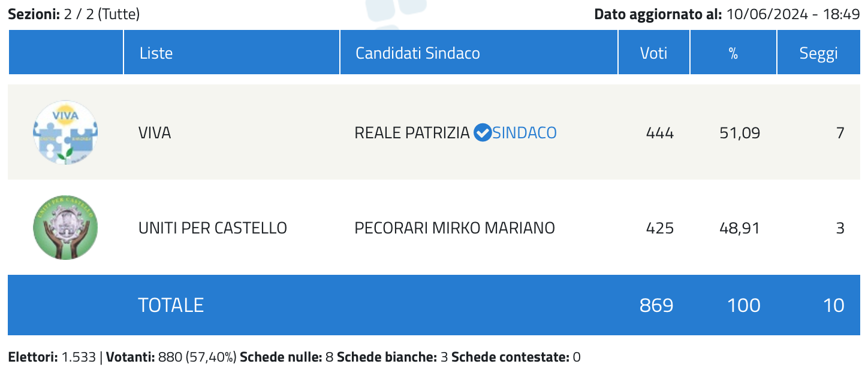Click the Uniti per Castello list logo

(x=65, y=228)
